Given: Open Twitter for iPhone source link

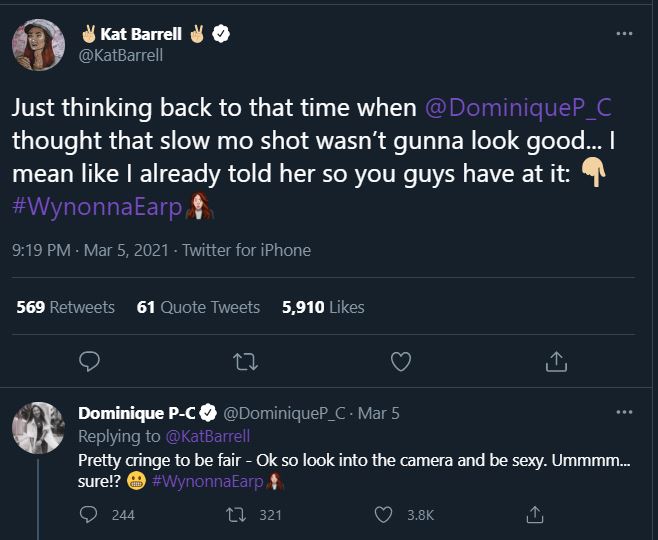Looking at the screenshot, I should (x=246, y=250).
